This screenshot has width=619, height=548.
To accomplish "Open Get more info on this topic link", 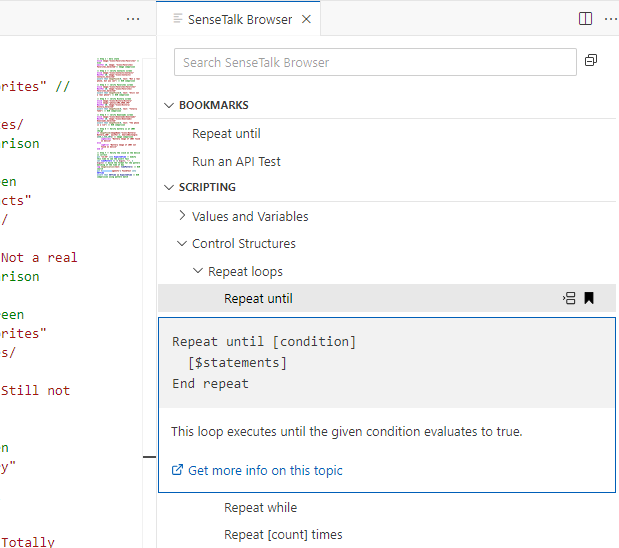I will 257,470.
